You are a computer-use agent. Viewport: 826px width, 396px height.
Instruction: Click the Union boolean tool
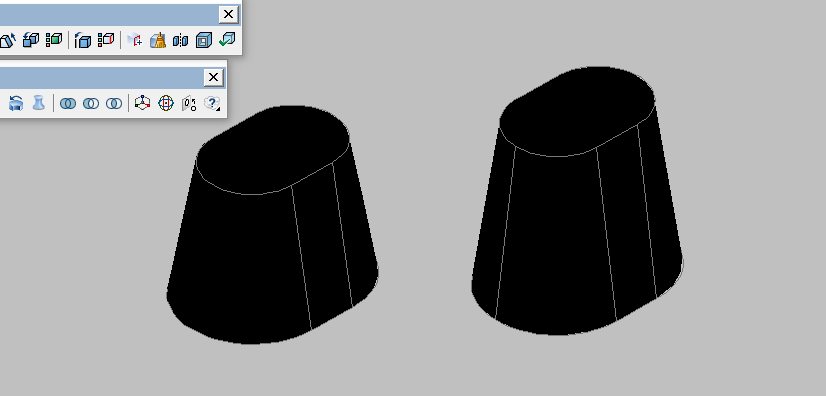pos(68,103)
